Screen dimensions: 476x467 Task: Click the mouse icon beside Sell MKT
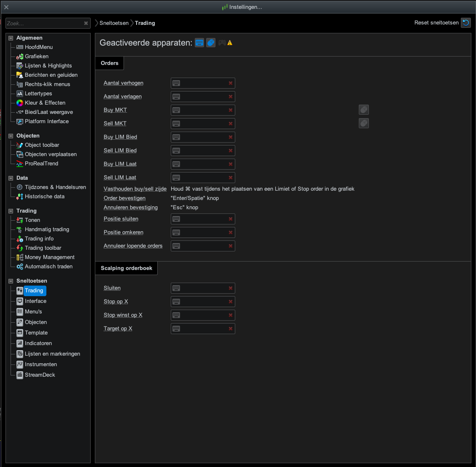click(364, 123)
